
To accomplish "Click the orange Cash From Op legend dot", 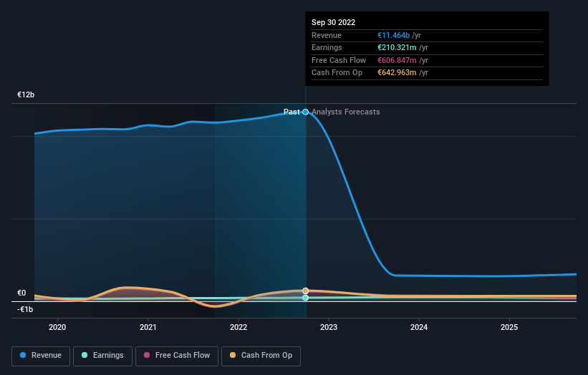I will click(233, 355).
